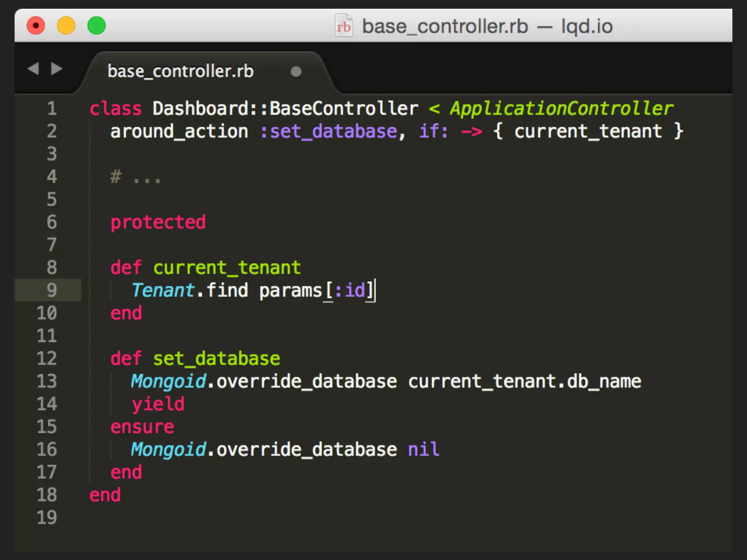Click the rb file icon in title bar
Image resolution: width=747 pixels, height=560 pixels.
click(344, 26)
